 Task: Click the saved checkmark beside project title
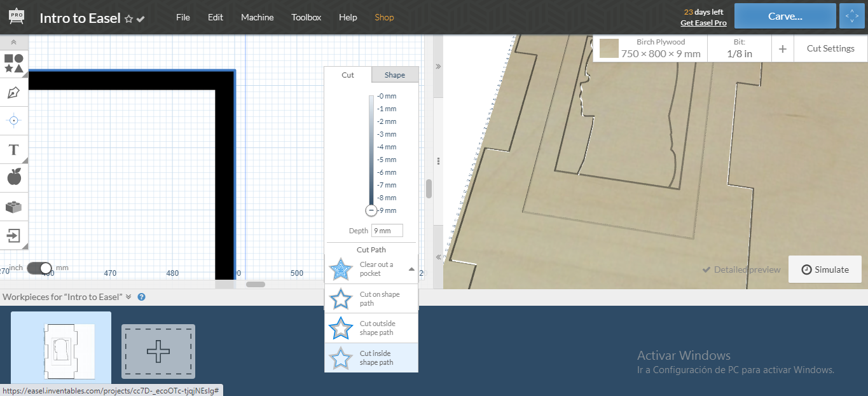tap(141, 19)
